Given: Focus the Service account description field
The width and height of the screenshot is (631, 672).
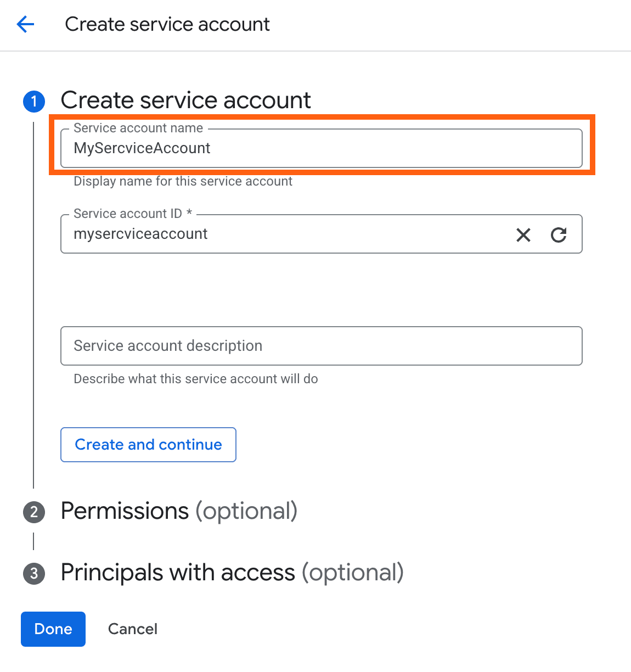Looking at the screenshot, I should pyautogui.click(x=321, y=346).
